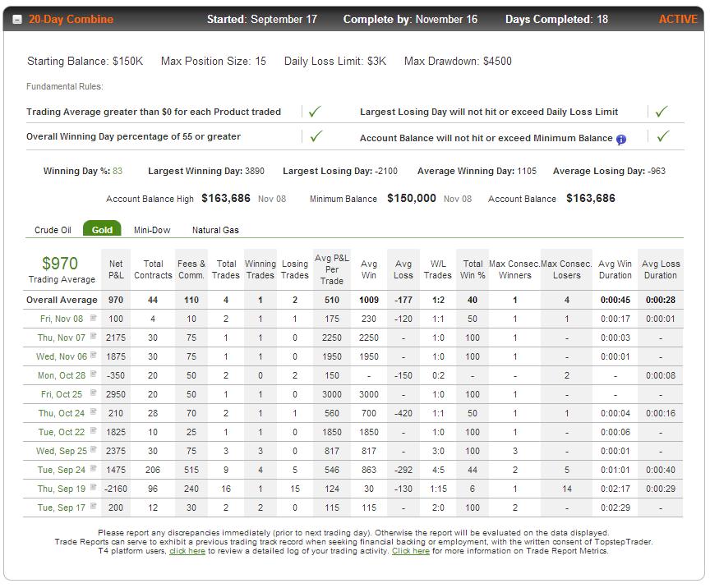Click the 1:15 W/L Trades cell
This screenshot has width=710, height=588.
click(438, 489)
